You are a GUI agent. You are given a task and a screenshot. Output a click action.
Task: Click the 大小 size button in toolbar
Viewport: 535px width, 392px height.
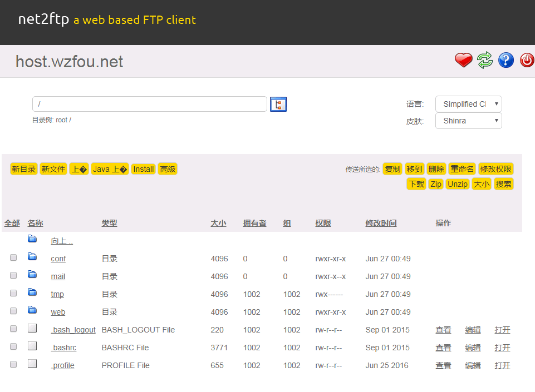tap(482, 184)
